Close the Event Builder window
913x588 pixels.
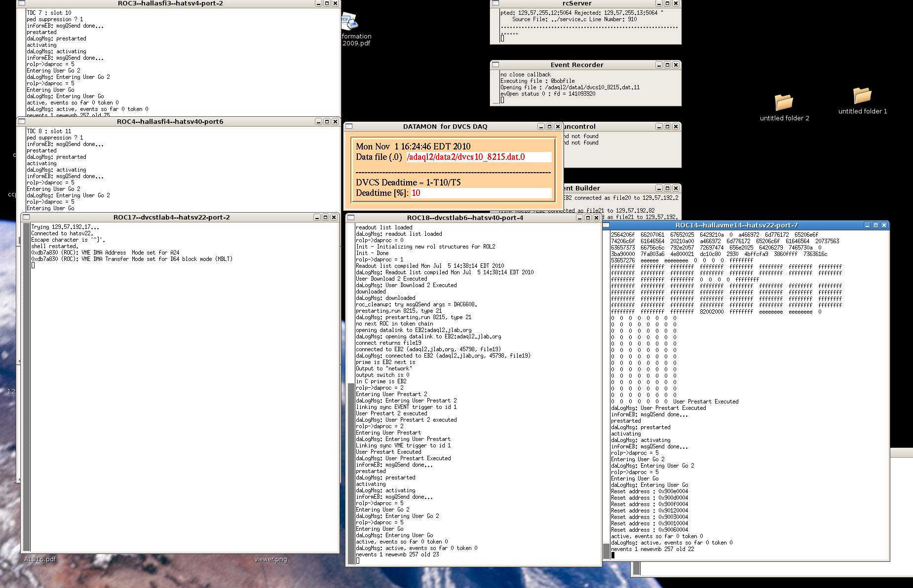676,188
